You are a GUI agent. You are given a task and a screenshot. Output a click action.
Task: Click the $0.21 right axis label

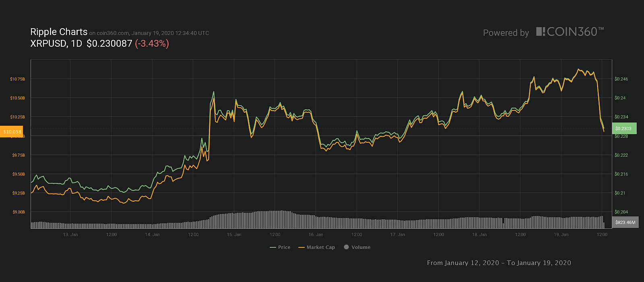point(620,193)
